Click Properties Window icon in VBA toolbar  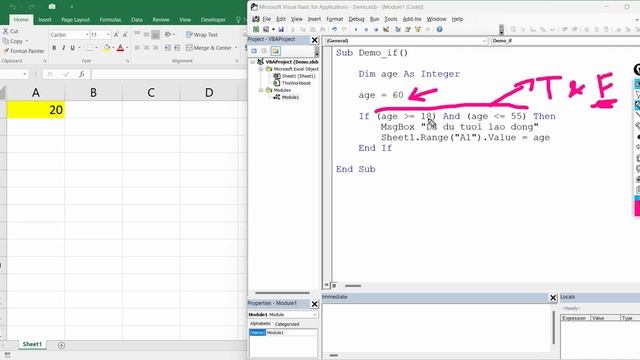(407, 29)
